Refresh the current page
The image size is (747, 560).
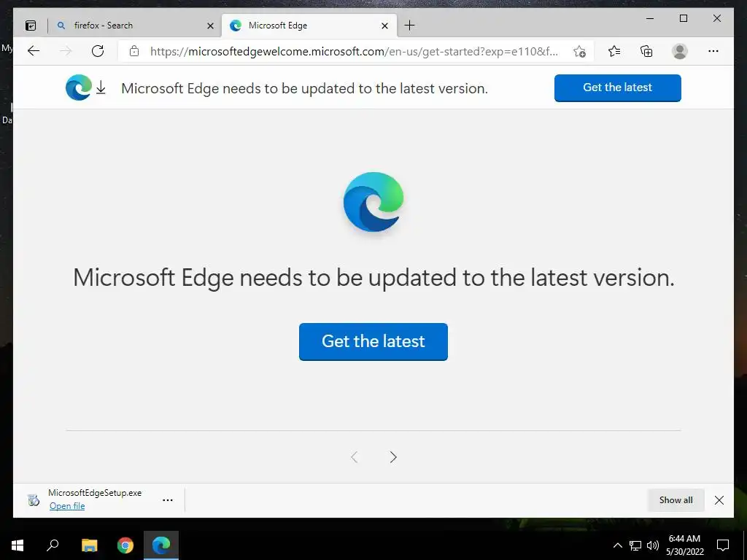click(98, 51)
